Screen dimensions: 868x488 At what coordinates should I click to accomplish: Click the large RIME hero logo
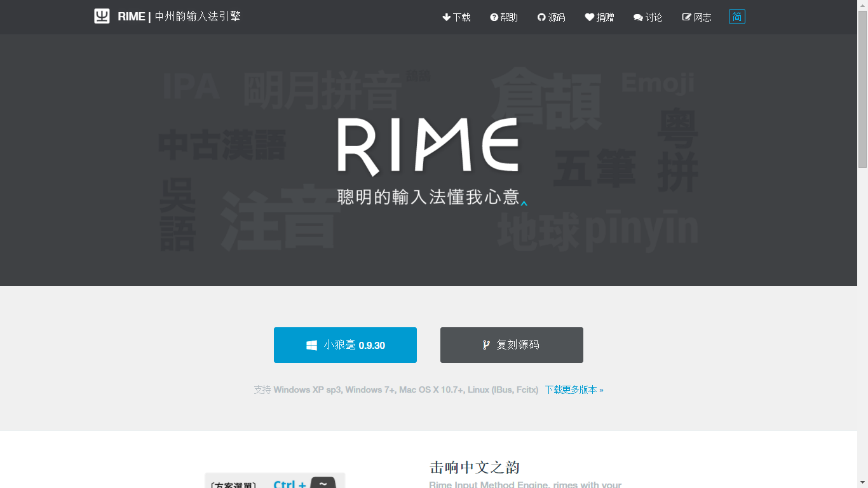point(428,146)
